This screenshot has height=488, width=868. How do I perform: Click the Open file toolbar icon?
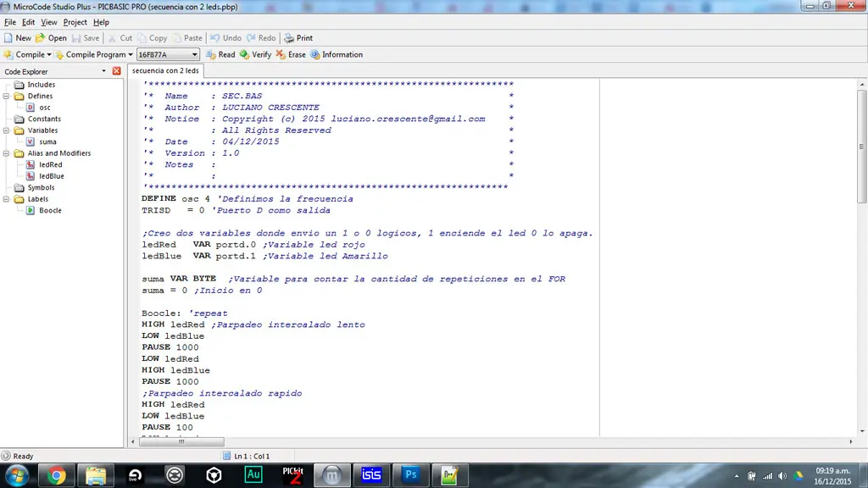[41, 38]
